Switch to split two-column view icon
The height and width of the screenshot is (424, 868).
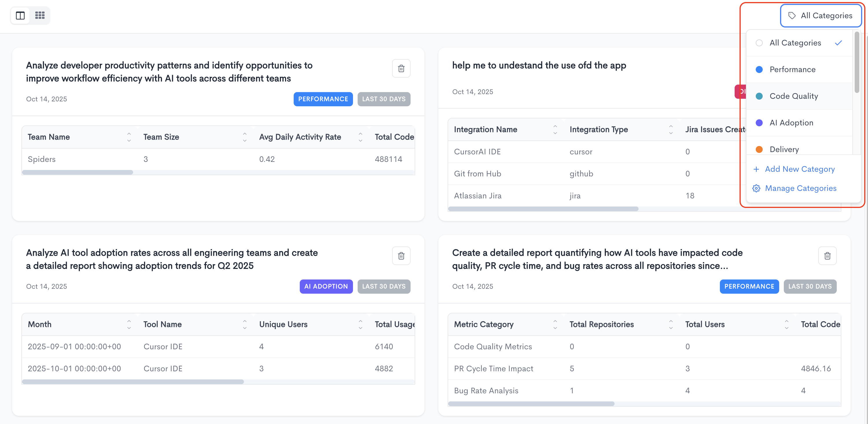click(20, 16)
